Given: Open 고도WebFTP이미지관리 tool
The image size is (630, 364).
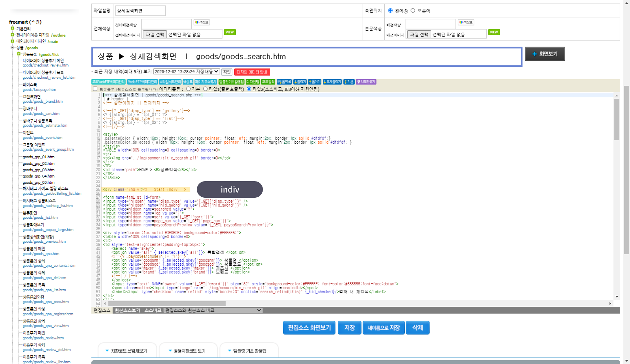Looking at the screenshot, I should point(108,82).
